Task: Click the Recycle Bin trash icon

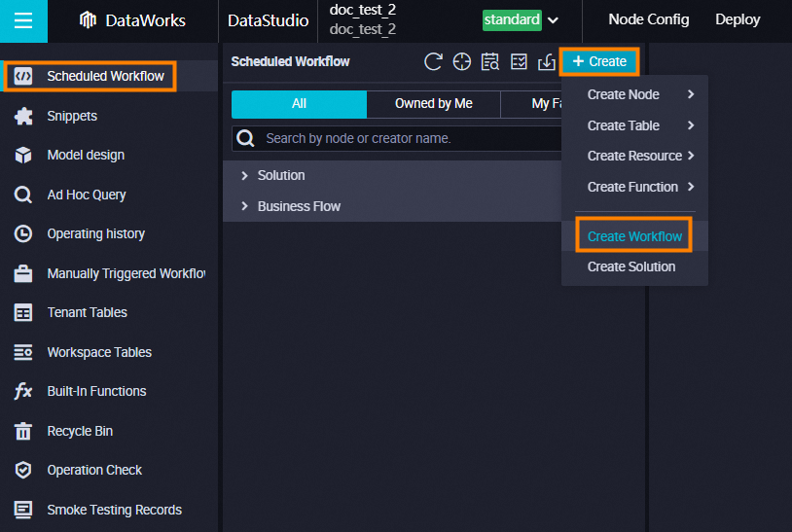Action: coord(23,431)
